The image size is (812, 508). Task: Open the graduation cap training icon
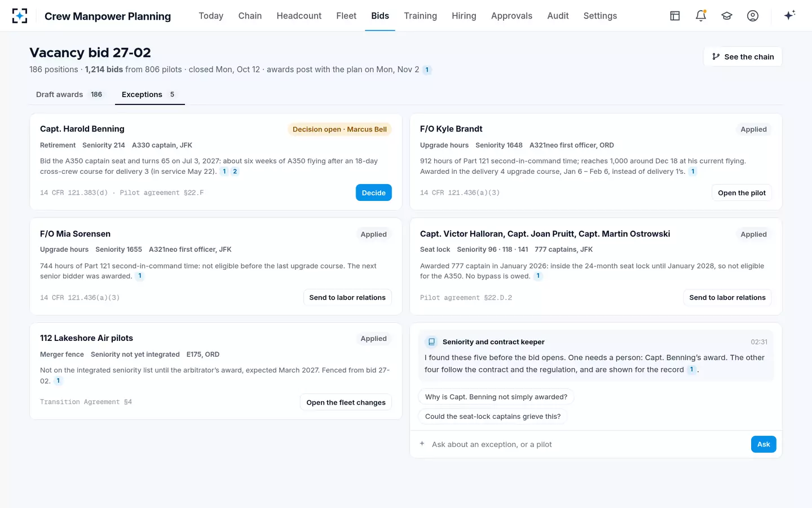pyautogui.click(x=727, y=16)
